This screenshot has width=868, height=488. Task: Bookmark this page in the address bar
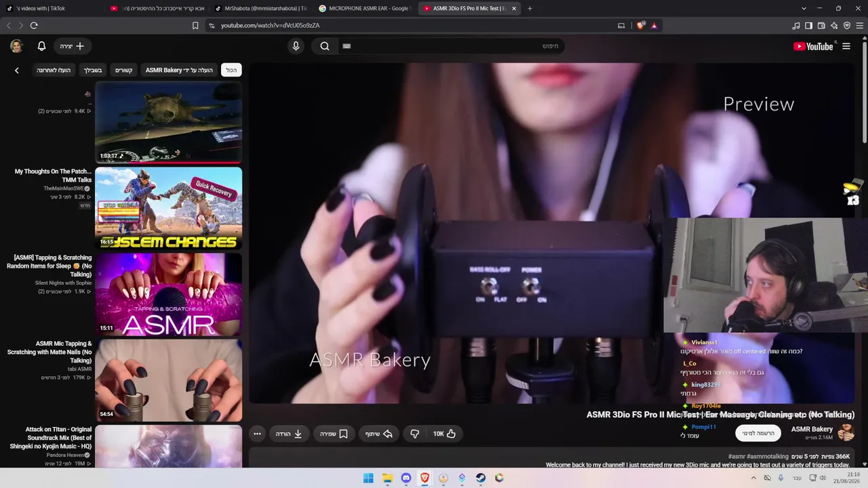195,25
